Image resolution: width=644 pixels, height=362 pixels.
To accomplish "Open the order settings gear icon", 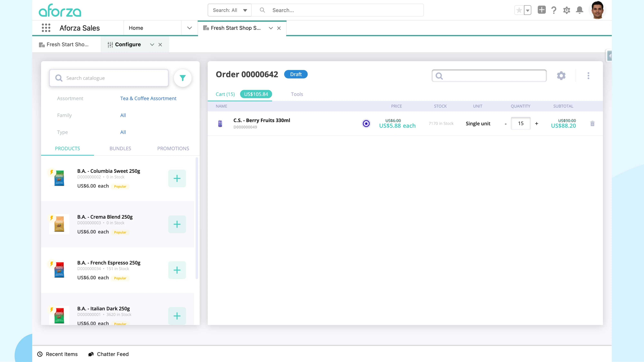I will 561,76.
